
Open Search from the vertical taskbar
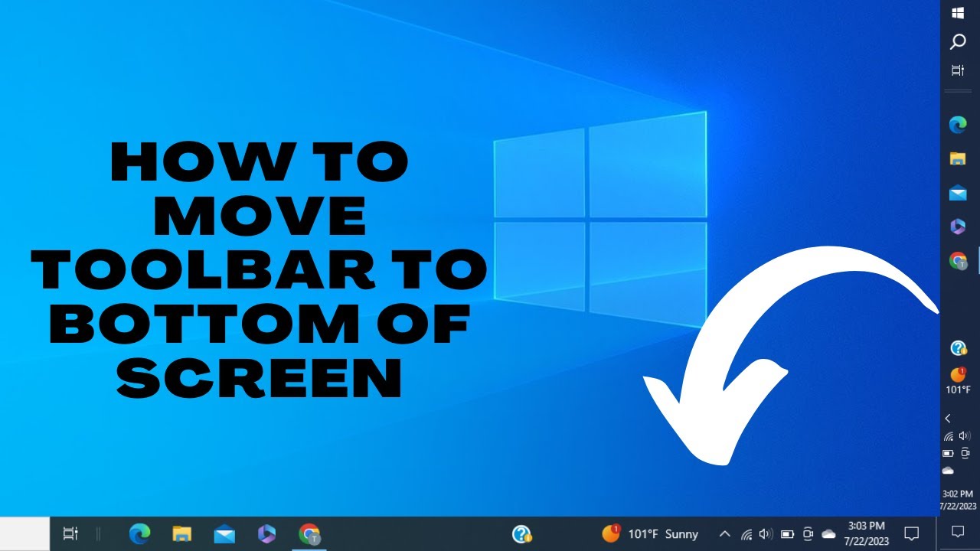pyautogui.click(x=958, y=41)
